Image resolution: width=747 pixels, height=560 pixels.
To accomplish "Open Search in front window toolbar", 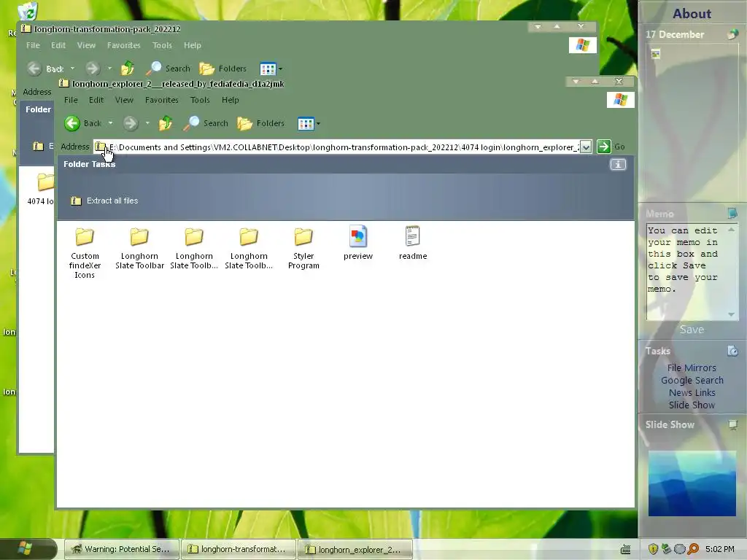I will click(206, 123).
